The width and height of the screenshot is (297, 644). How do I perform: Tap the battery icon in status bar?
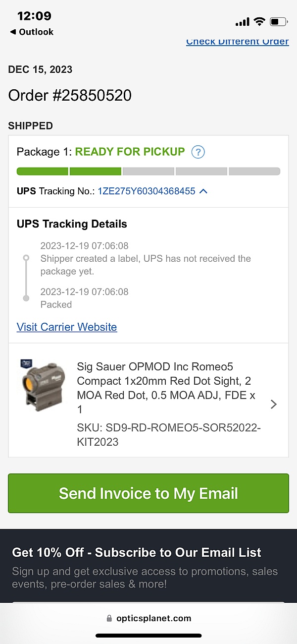point(279,22)
